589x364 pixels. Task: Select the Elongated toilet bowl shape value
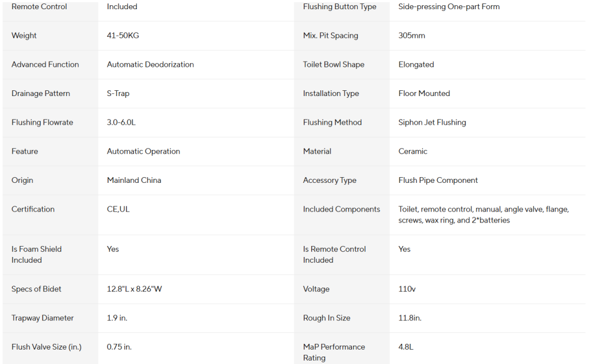point(416,64)
